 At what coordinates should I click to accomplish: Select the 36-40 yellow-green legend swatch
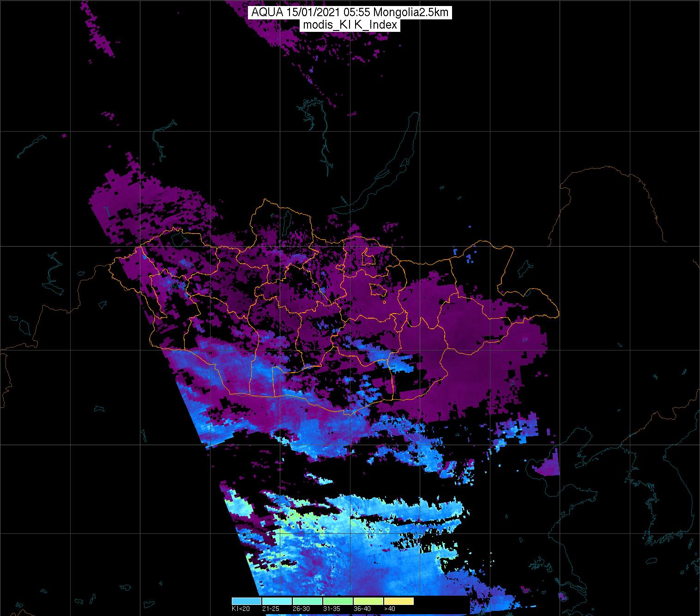(x=368, y=601)
